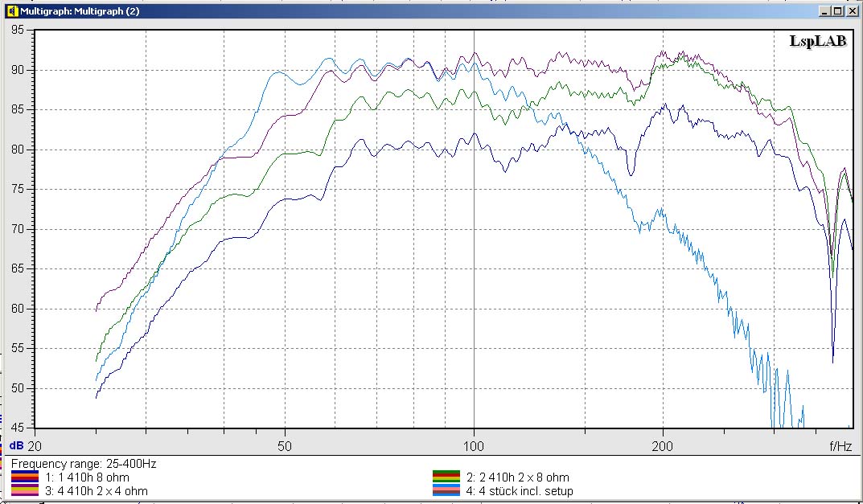Select curve 2 green color swatch

[x=446, y=477]
